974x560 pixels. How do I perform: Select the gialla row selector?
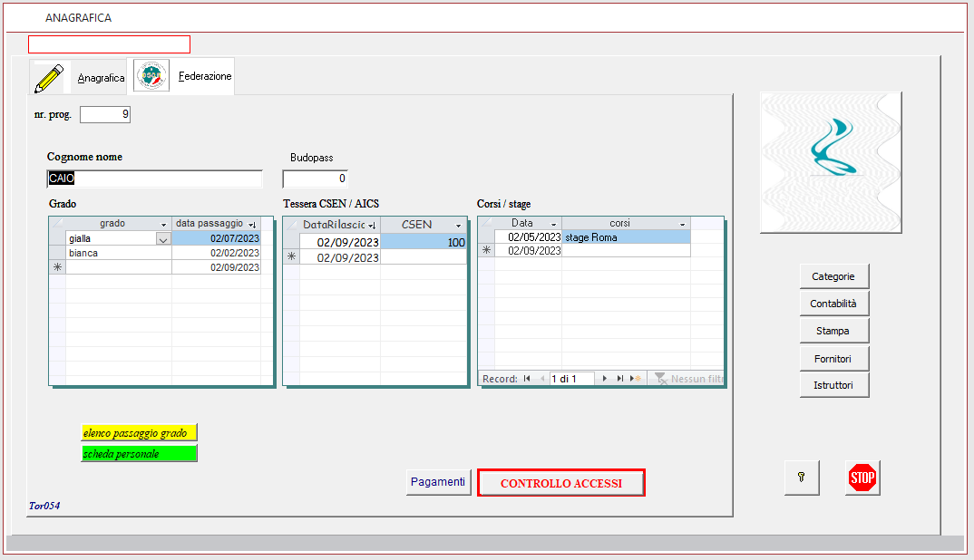pyautogui.click(x=57, y=238)
